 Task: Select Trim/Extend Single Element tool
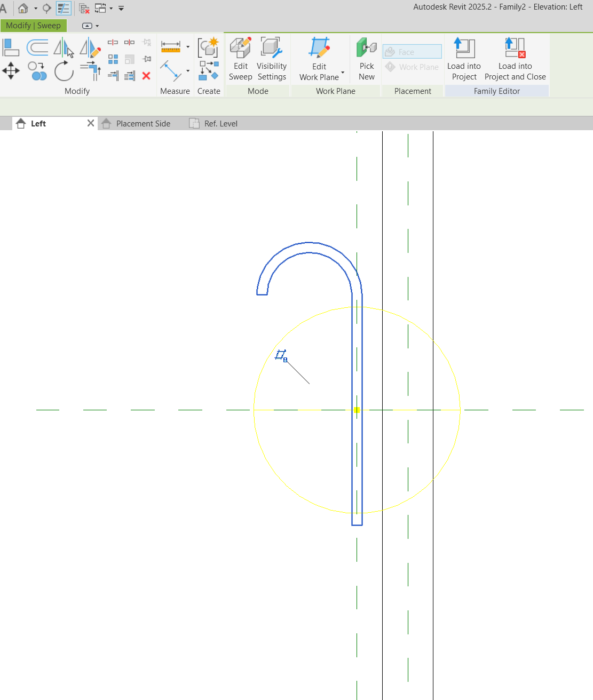point(113,76)
